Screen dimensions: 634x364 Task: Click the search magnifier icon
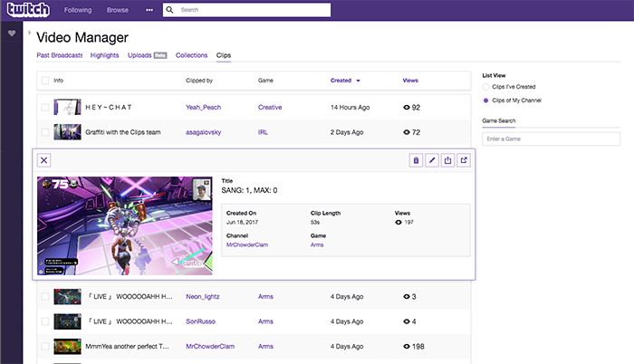170,10
